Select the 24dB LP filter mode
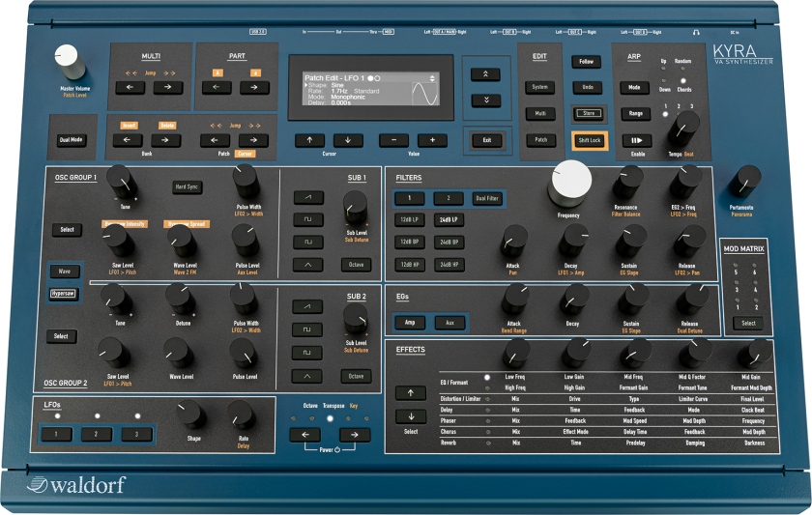812x515 pixels. pos(449,219)
